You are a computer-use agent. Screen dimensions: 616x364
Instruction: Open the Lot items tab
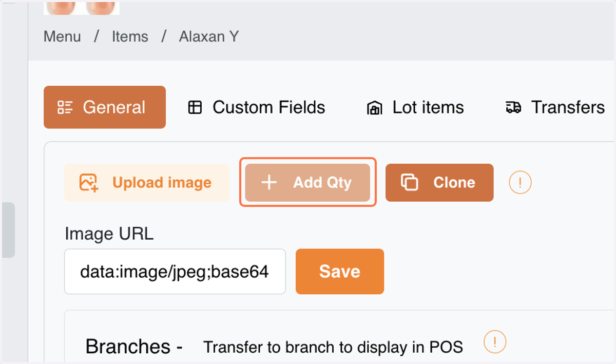pos(415,107)
